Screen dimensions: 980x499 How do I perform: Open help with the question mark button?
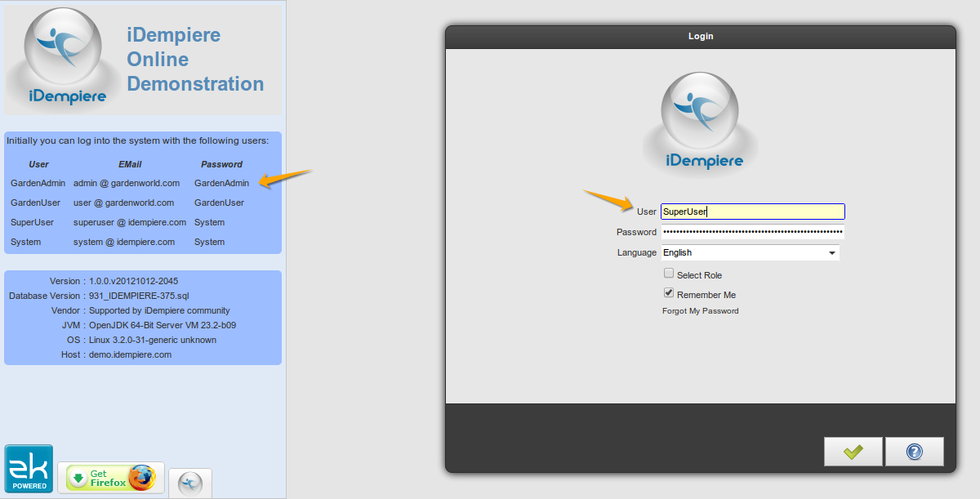pos(914,452)
